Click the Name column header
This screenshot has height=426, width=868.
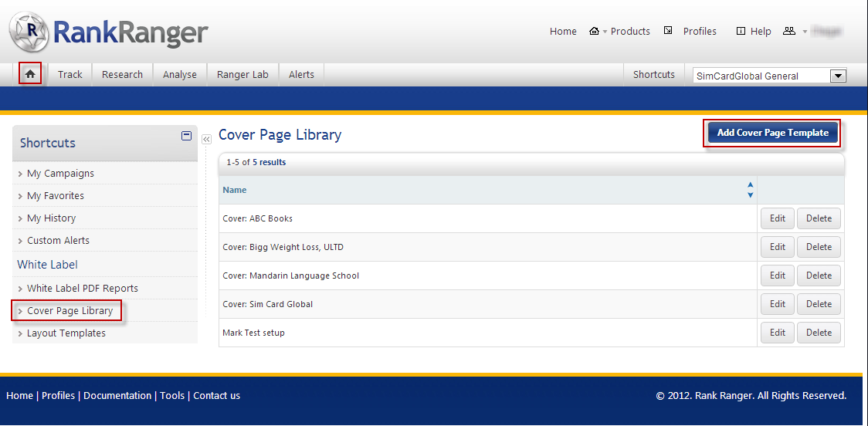click(x=235, y=190)
